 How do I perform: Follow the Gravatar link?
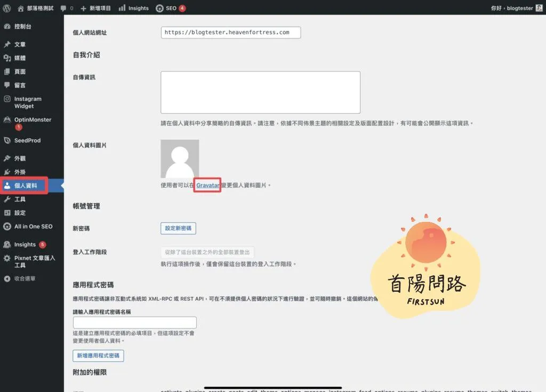tap(207, 185)
